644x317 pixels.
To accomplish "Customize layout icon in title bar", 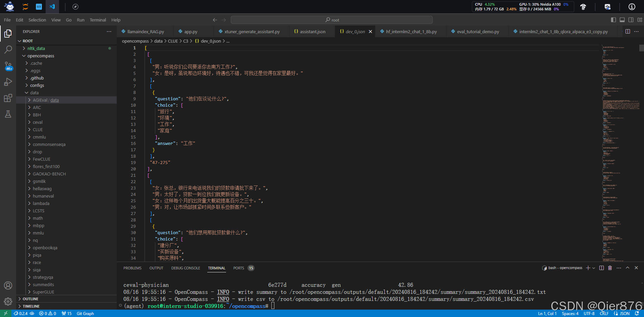I will pyautogui.click(x=640, y=20).
